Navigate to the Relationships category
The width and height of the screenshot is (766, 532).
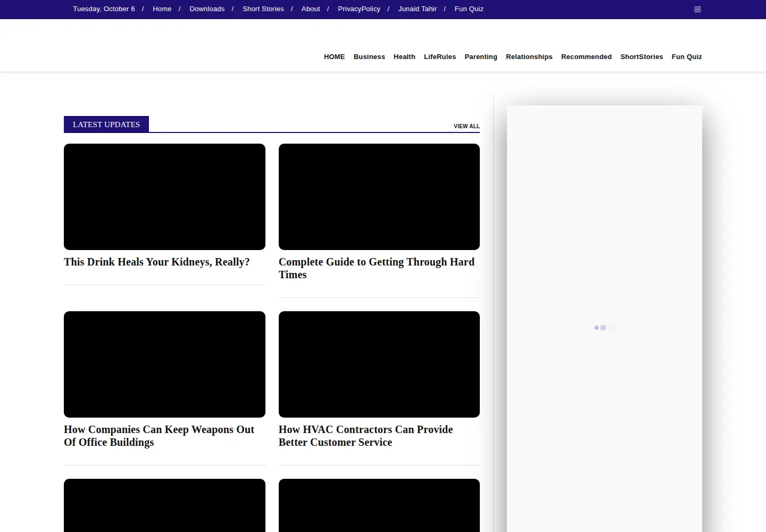529,57
